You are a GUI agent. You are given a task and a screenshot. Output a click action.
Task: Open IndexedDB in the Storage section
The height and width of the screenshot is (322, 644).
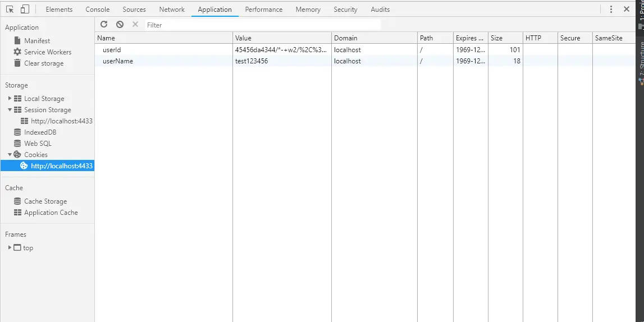pos(40,132)
